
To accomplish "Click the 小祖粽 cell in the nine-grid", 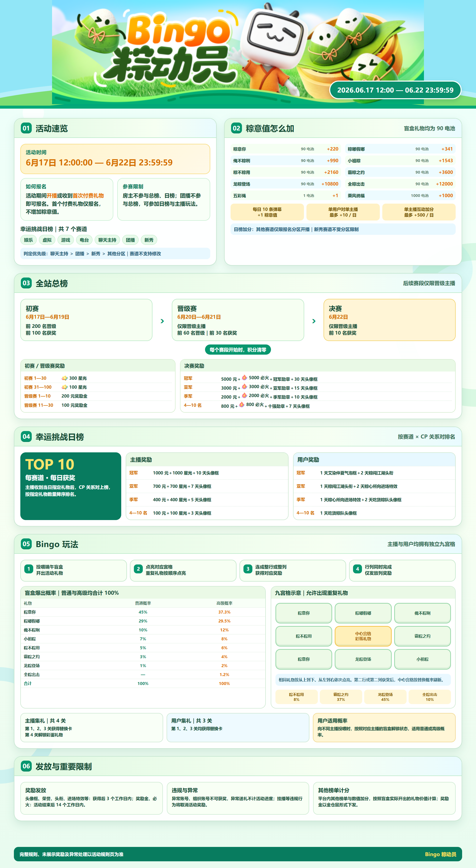I will coord(422,659).
